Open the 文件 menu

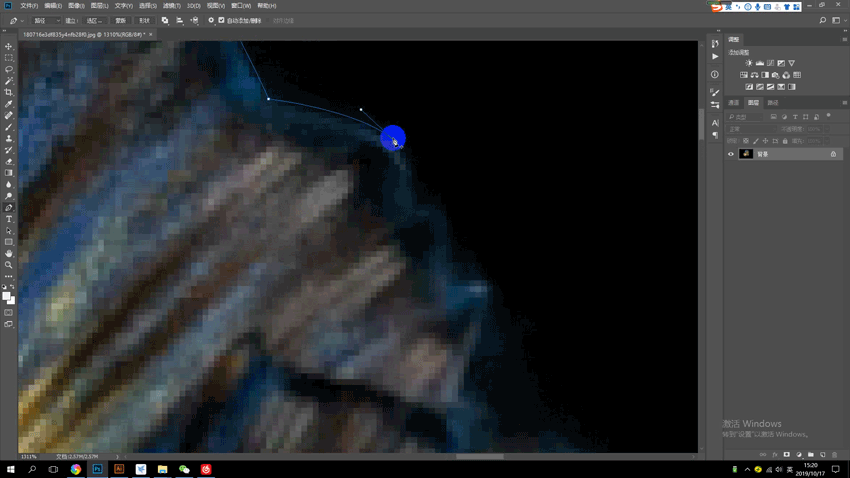[29, 5]
